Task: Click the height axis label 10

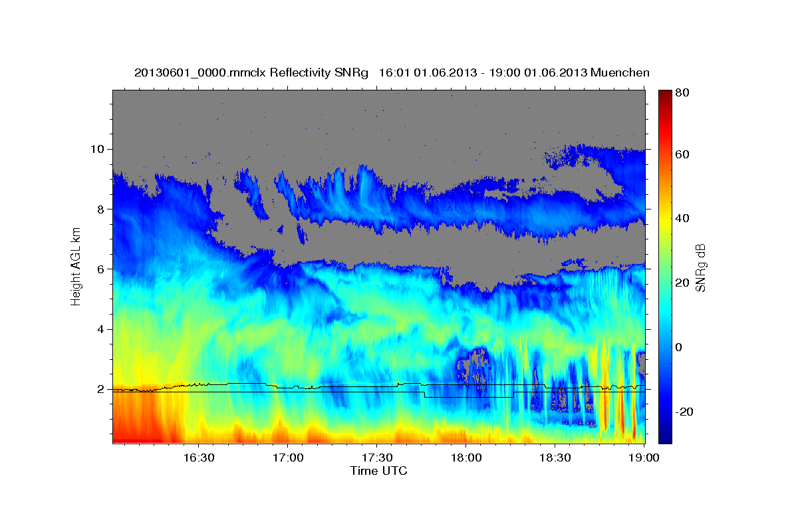Action: pyautogui.click(x=96, y=149)
